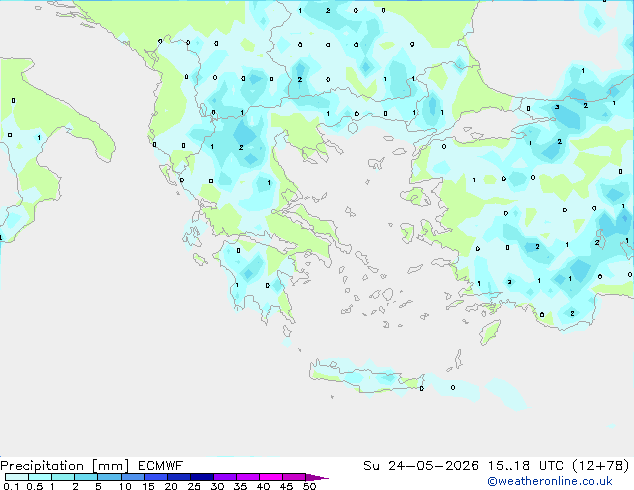The width and height of the screenshot is (634, 490).
Task: Click the '15..18 UTC' time range text
Action: [x=526, y=466]
